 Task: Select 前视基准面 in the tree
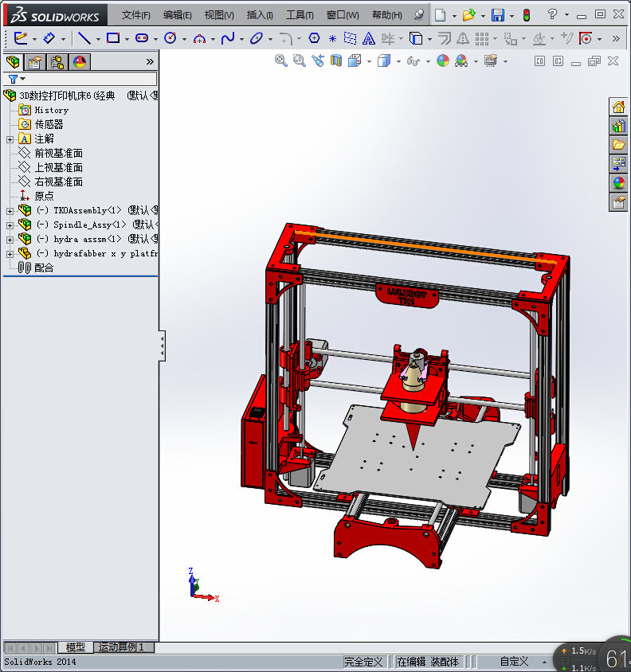click(58, 153)
